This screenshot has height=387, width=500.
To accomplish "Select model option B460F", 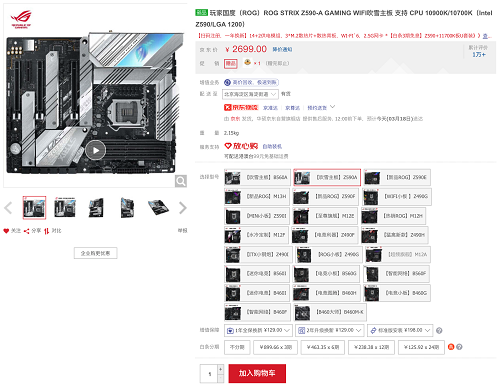I will [257, 312].
